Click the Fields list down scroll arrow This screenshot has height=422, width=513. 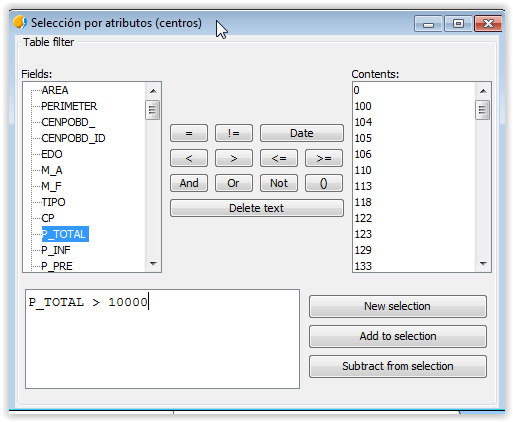click(153, 264)
